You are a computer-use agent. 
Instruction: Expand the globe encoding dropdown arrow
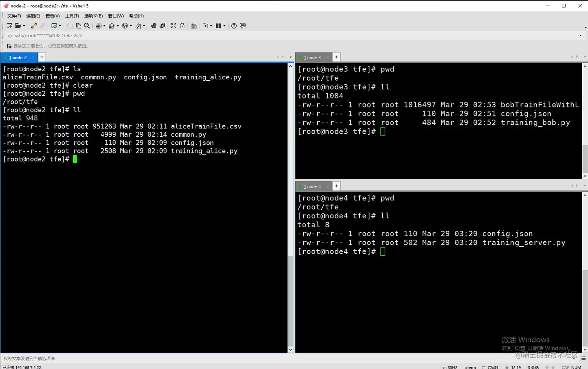[x=131, y=26]
